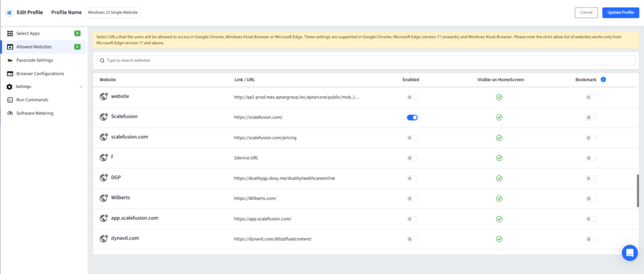The width and height of the screenshot is (644, 274).
Task: Click the globe icon for f row
Action: [104, 158]
